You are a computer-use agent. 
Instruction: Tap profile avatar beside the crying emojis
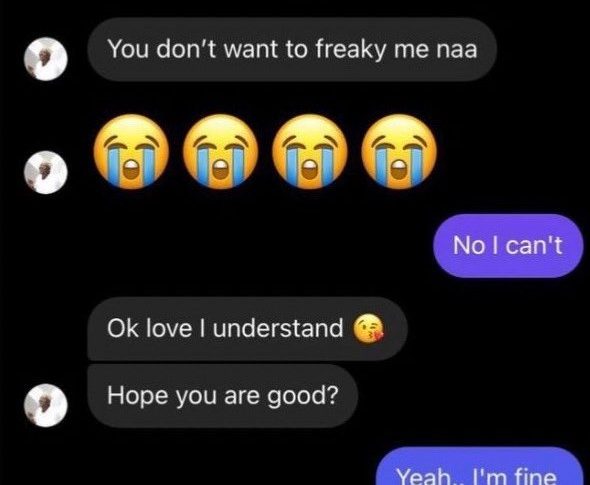(46, 172)
